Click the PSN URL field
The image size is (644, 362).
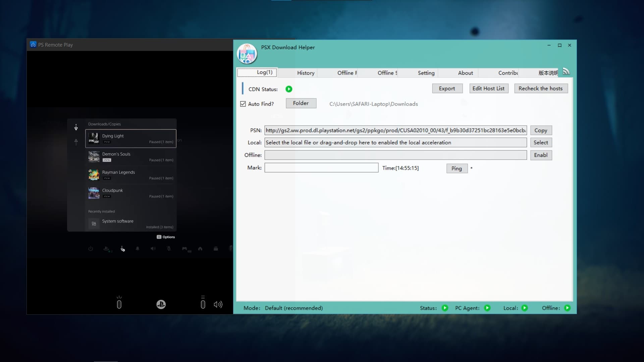point(395,130)
